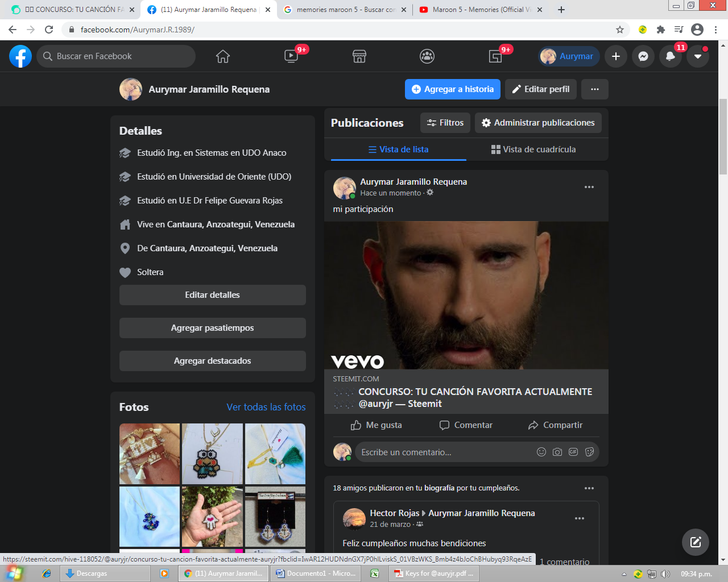
Task: Open Ver todas las fotos link
Action: click(x=266, y=407)
